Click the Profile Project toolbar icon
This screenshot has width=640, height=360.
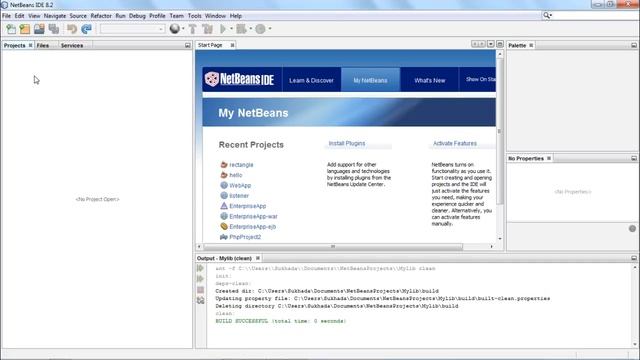click(x=260, y=29)
